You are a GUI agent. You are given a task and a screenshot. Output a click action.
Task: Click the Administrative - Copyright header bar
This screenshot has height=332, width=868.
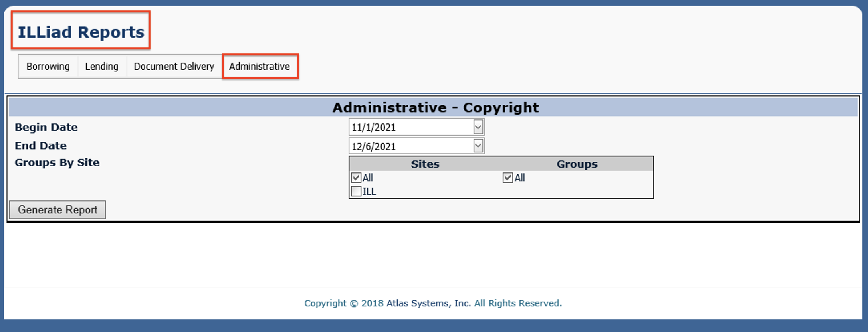435,107
